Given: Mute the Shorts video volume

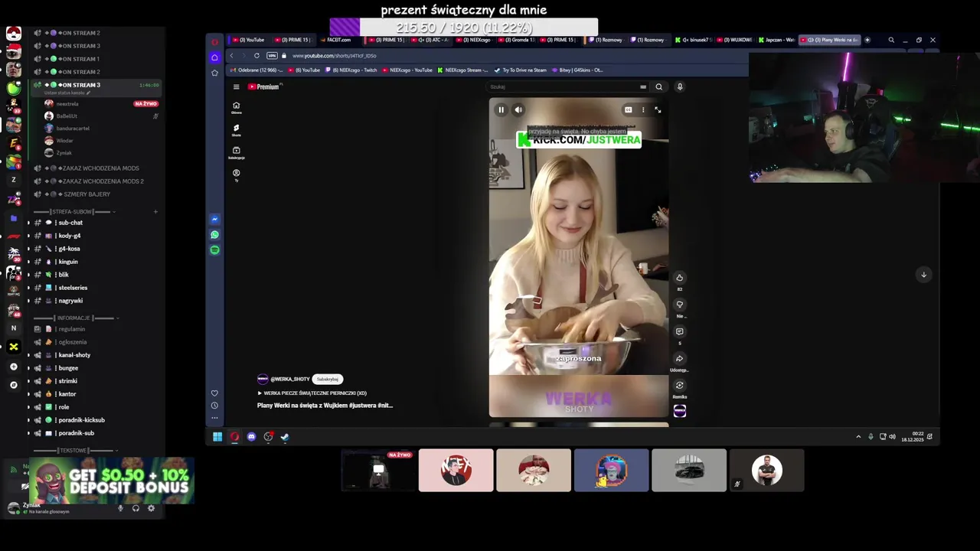Looking at the screenshot, I should (x=518, y=109).
